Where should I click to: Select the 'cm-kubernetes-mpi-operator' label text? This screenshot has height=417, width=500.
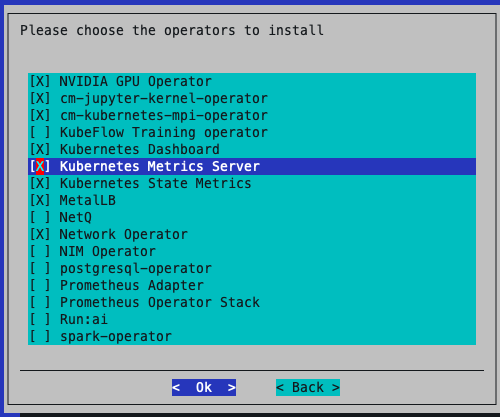pos(164,116)
